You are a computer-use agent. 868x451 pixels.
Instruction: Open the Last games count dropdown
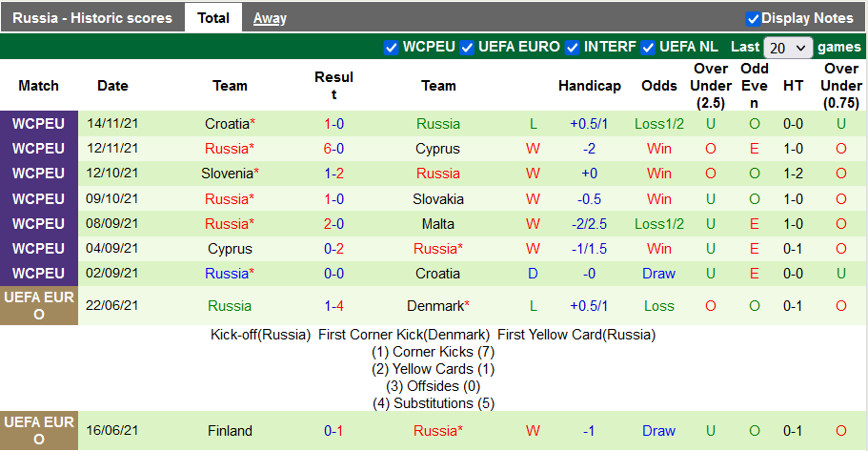pyautogui.click(x=788, y=47)
